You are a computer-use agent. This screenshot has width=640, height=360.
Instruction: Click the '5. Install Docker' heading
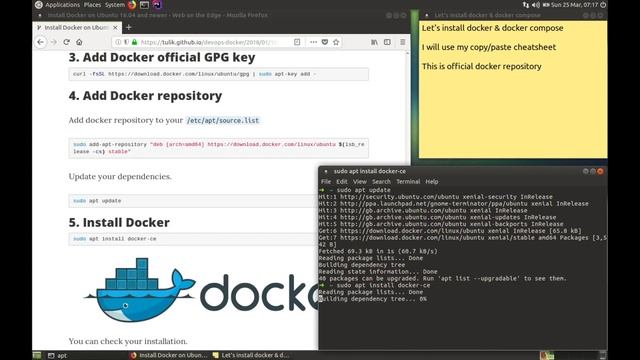(x=119, y=222)
